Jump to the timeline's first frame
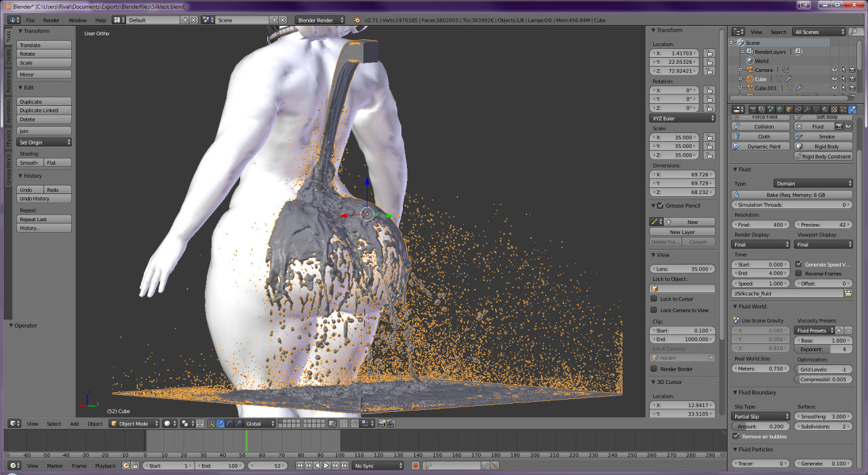The image size is (868, 475). 300,465
